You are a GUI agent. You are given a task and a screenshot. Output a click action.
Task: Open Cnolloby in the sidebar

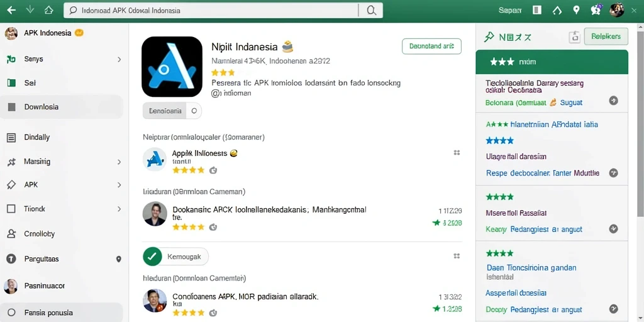(x=40, y=234)
